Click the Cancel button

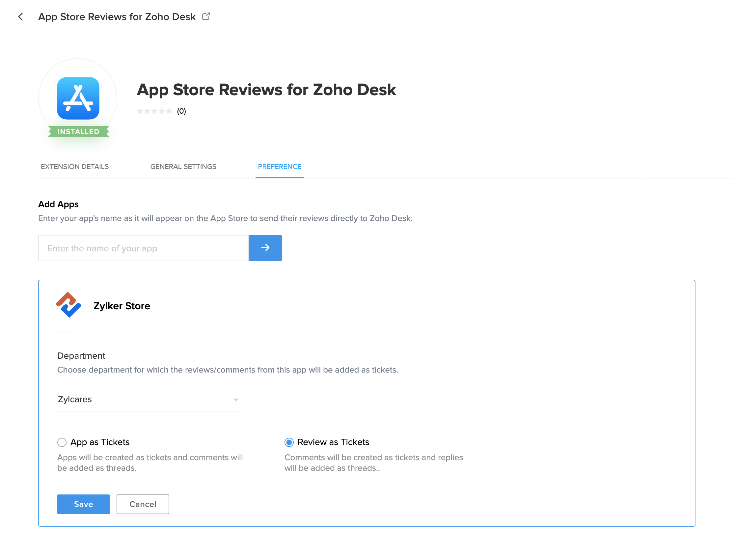click(x=143, y=504)
